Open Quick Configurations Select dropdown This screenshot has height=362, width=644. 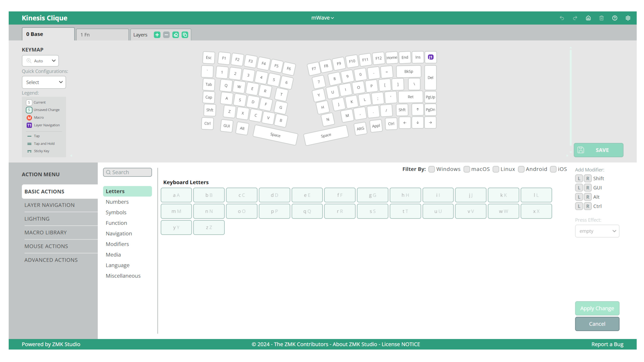click(44, 82)
